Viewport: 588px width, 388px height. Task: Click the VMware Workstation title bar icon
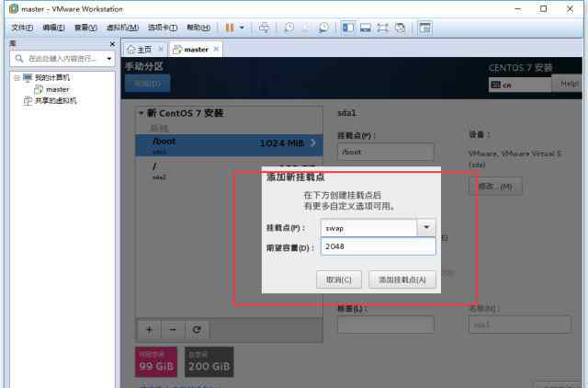coord(13,8)
